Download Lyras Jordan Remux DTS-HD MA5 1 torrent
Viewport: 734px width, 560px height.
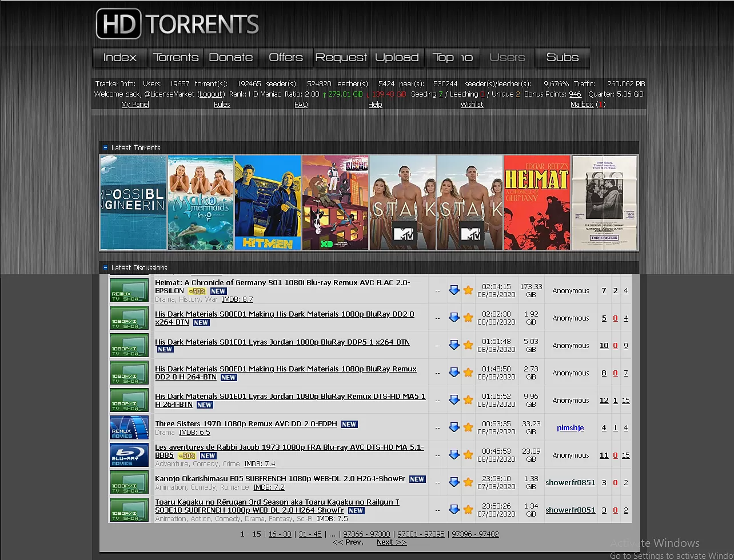click(x=454, y=400)
